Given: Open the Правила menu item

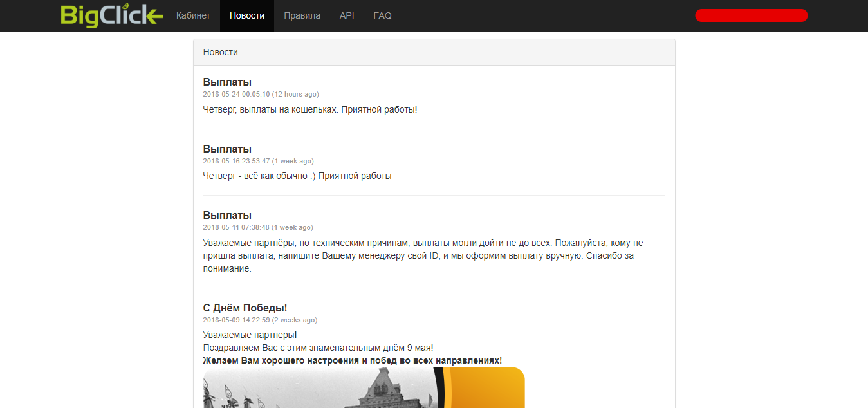Looking at the screenshot, I should [302, 15].
